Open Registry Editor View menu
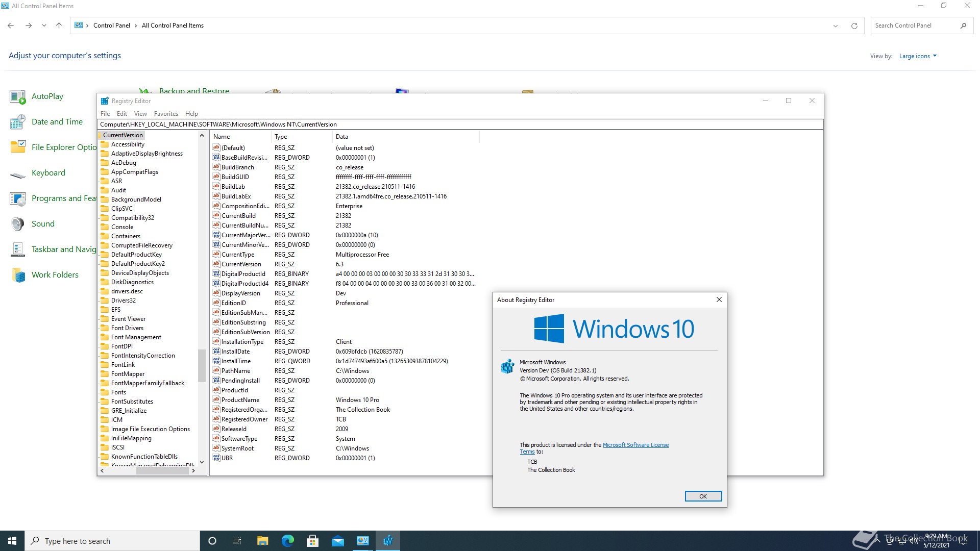This screenshot has height=551, width=980. point(140,114)
